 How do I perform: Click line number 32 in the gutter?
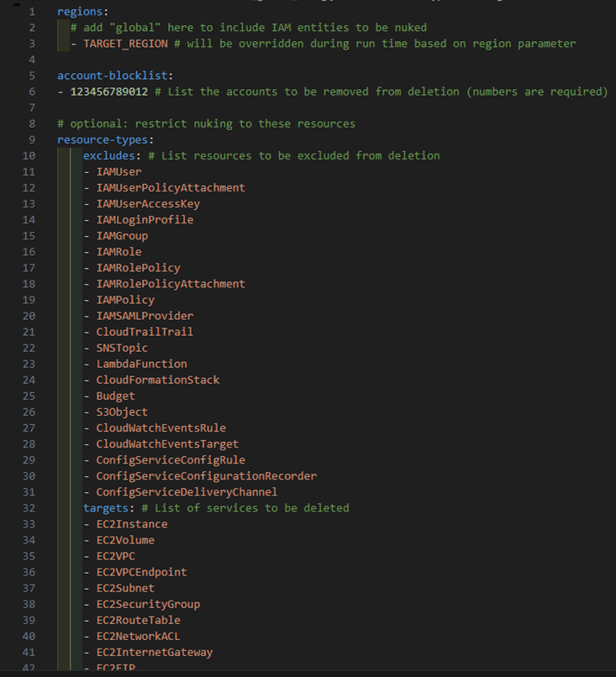(x=29, y=508)
